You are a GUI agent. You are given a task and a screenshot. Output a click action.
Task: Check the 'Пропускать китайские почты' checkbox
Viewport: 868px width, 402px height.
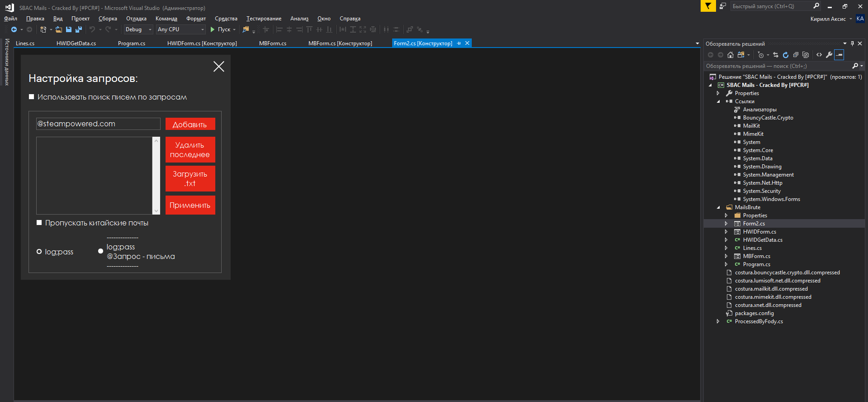pos(39,223)
